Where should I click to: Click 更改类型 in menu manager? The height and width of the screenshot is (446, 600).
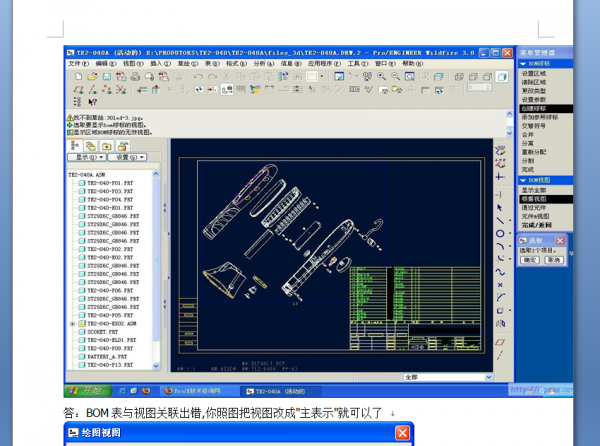pyautogui.click(x=534, y=91)
